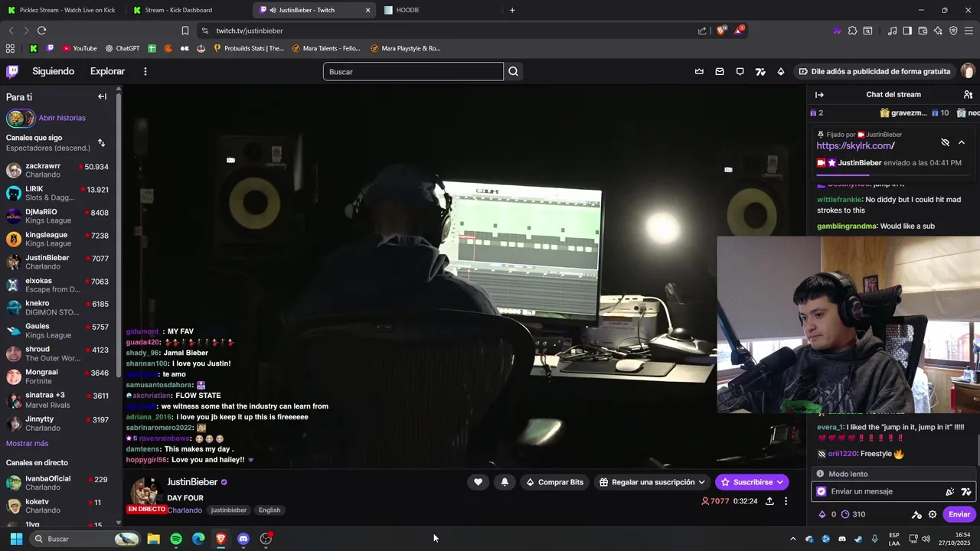Bookmark this page icon
980x551 pixels.
pyautogui.click(x=185, y=31)
